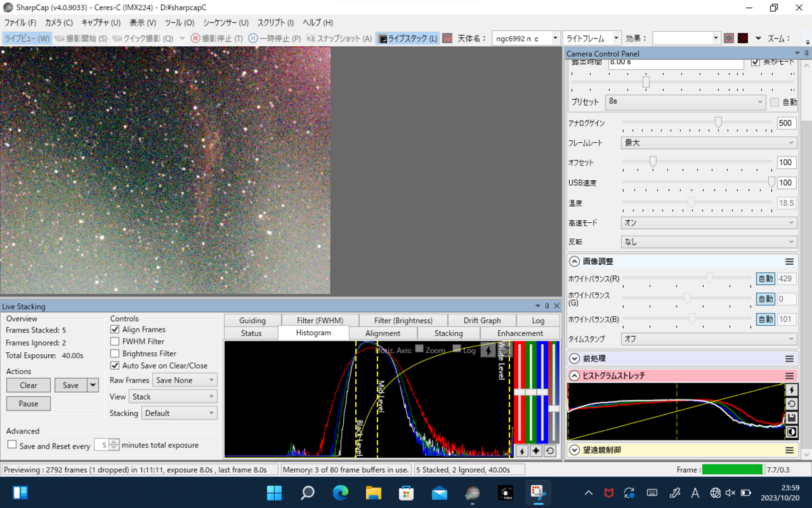Click the star color-balance icon below RGB sliders
This screenshot has height=508, width=812.
click(535, 450)
